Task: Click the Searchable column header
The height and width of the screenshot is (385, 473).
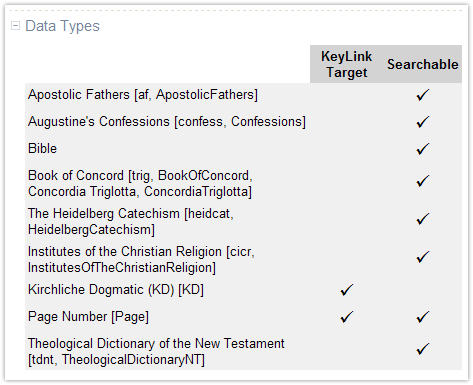Action: pyautogui.click(x=423, y=64)
